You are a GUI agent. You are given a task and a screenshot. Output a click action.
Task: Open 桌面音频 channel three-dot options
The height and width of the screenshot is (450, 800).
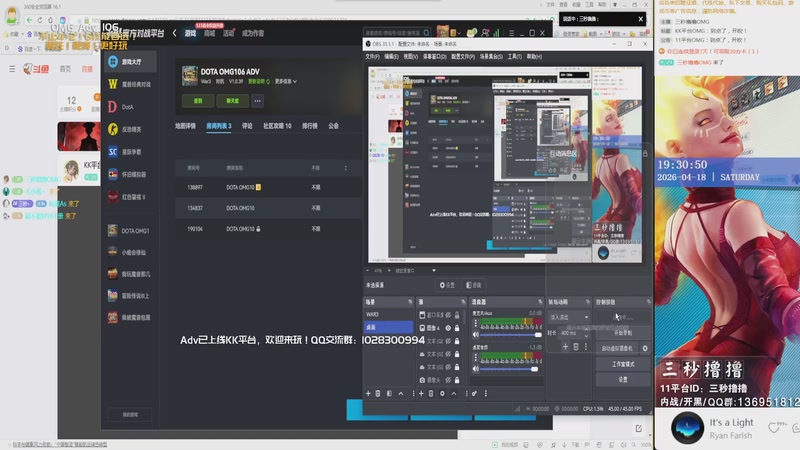[476, 357]
